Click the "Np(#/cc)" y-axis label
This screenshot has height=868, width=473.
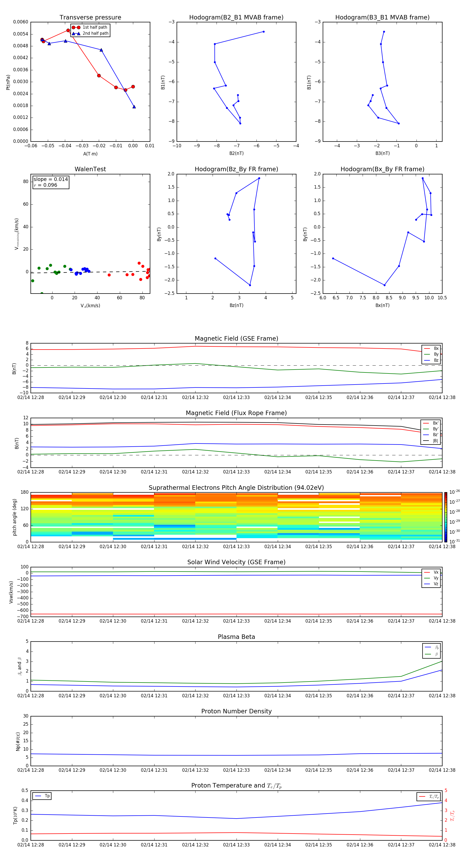click(18, 741)
